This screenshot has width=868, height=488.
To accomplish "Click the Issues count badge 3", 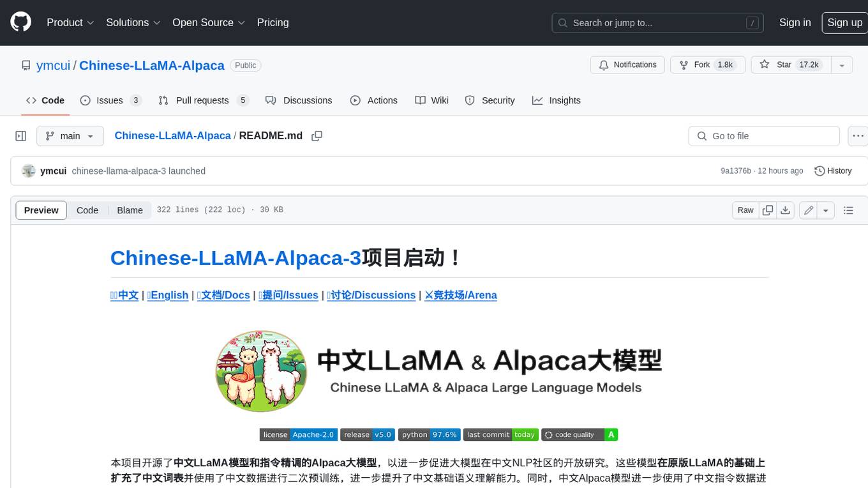I will click(x=135, y=100).
